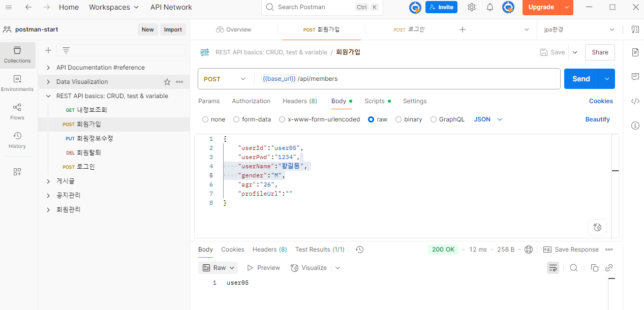
Task: Open the request info panel icon
Action: click(x=635, y=125)
